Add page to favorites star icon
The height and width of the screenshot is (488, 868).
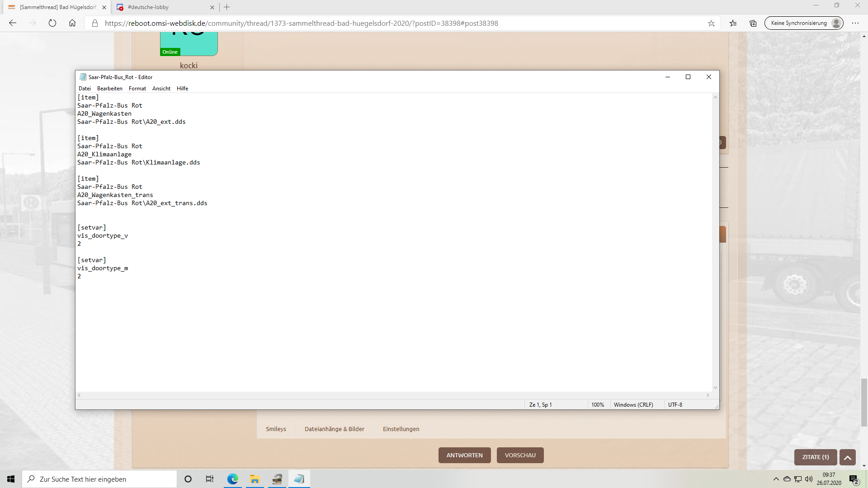click(x=711, y=23)
